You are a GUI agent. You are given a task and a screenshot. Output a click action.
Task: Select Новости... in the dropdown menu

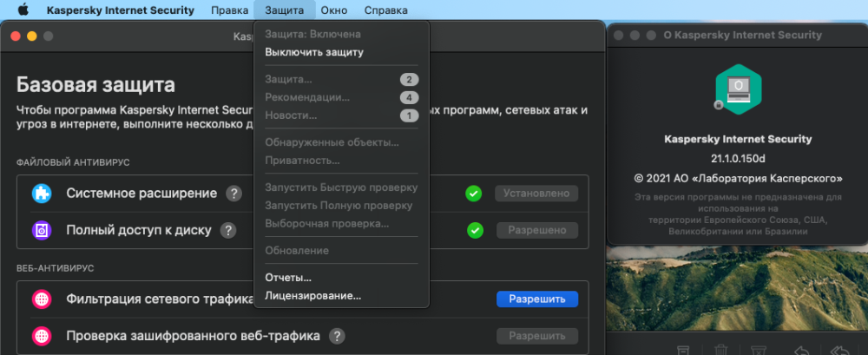pyautogui.click(x=341, y=115)
